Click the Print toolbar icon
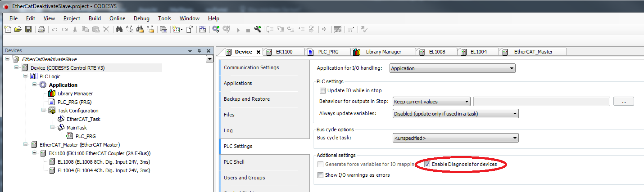Viewport: 644px width, 192px height. point(41,29)
